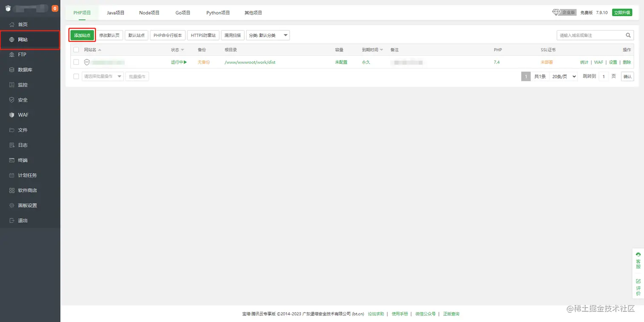
Task: Open the 默认站点 button
Action: [x=137, y=35]
